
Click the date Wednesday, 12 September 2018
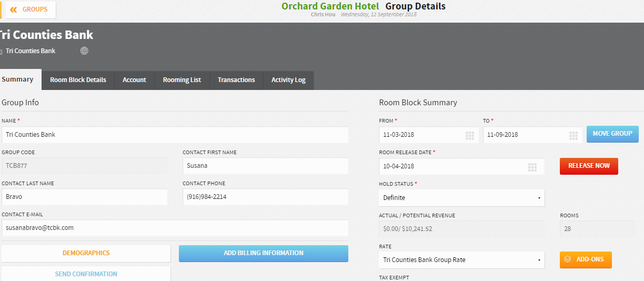coord(378,15)
